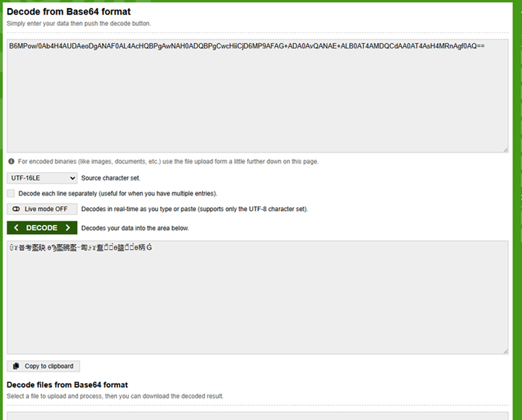The height and width of the screenshot is (420, 522).
Task: Enable Decode each line separately checkbox
Action: [11, 193]
